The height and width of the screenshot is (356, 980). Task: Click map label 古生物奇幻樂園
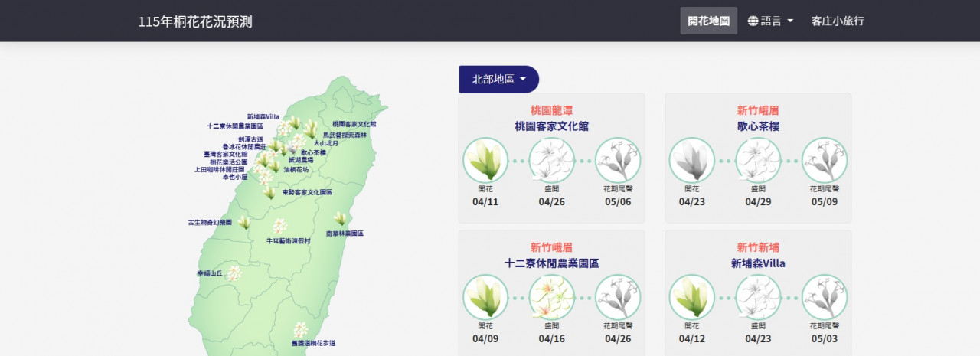pos(210,223)
